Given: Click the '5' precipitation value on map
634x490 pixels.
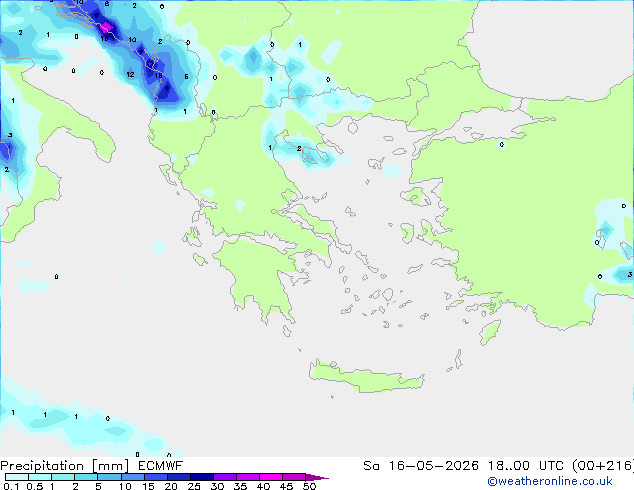Looking at the screenshot, I should click(186, 76).
